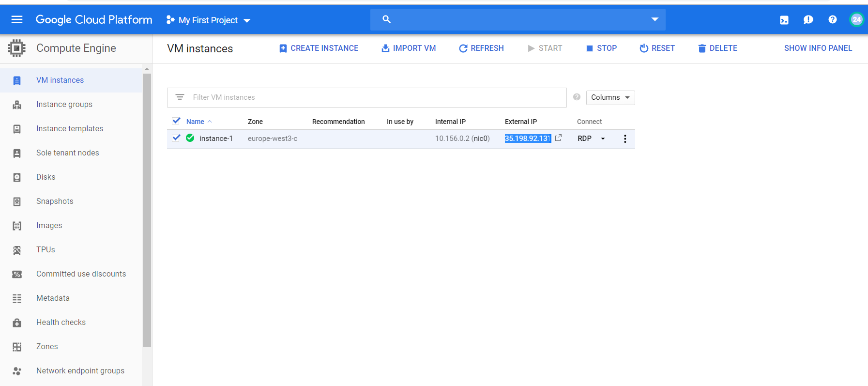This screenshot has width=868, height=386.
Task: Connect via the RDP button
Action: coord(584,139)
